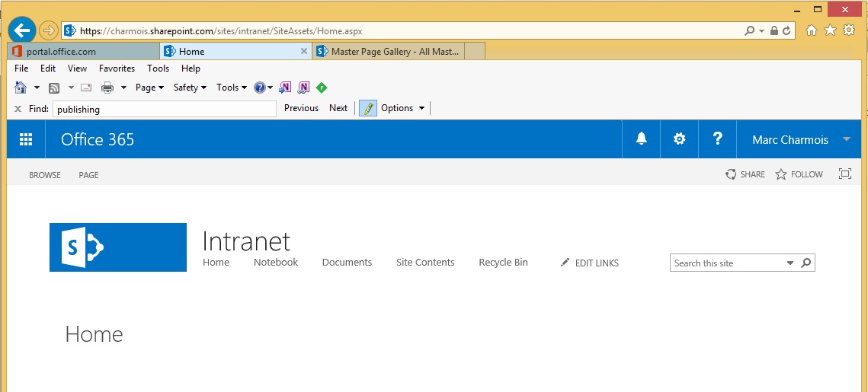Open the Documents navigation link

click(x=347, y=262)
